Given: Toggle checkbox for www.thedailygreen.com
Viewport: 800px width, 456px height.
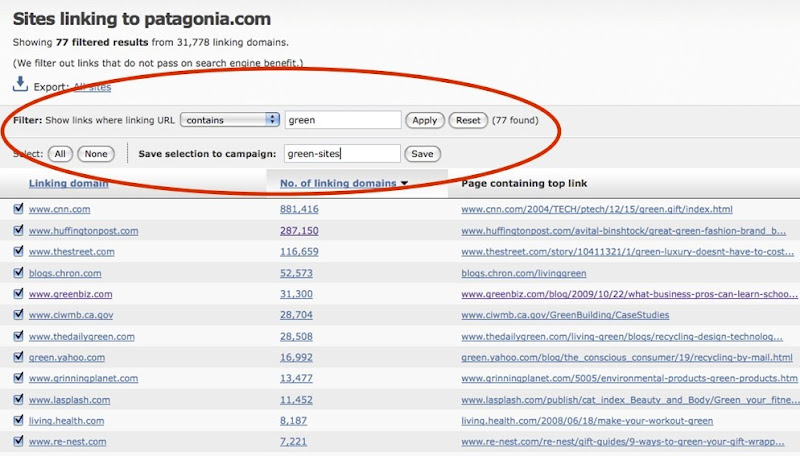Looking at the screenshot, I should click(18, 336).
